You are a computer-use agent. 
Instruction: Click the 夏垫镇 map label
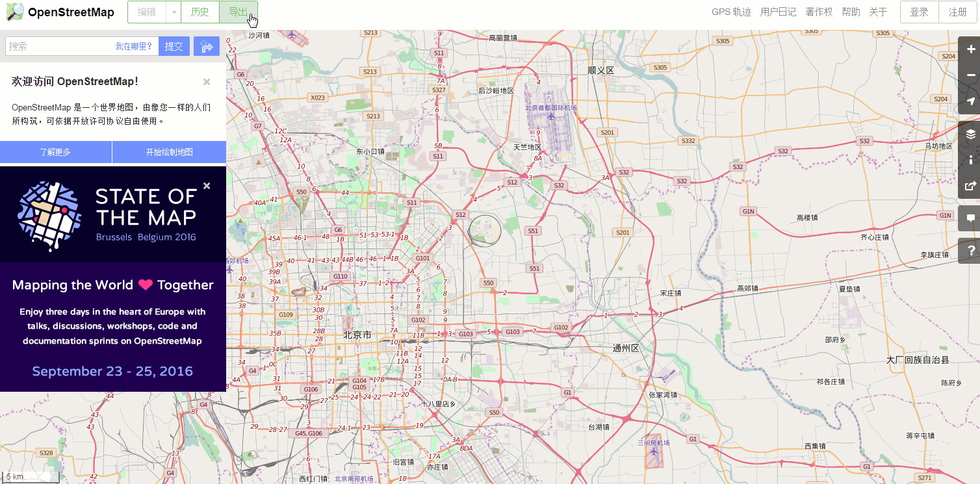(x=849, y=288)
